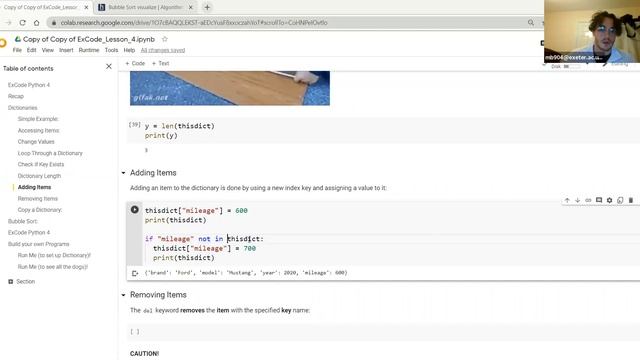Jump to Change Values section
The height and width of the screenshot is (360, 640).
pos(36,142)
